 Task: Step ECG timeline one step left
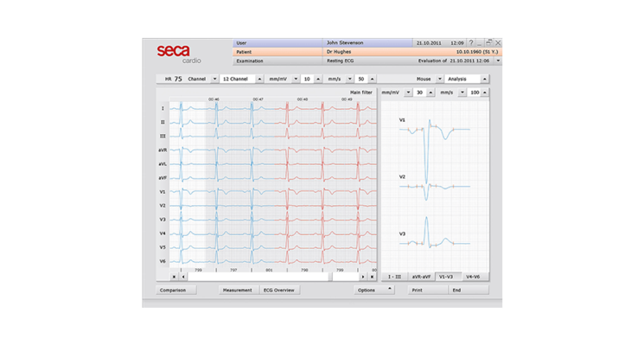tap(183, 277)
